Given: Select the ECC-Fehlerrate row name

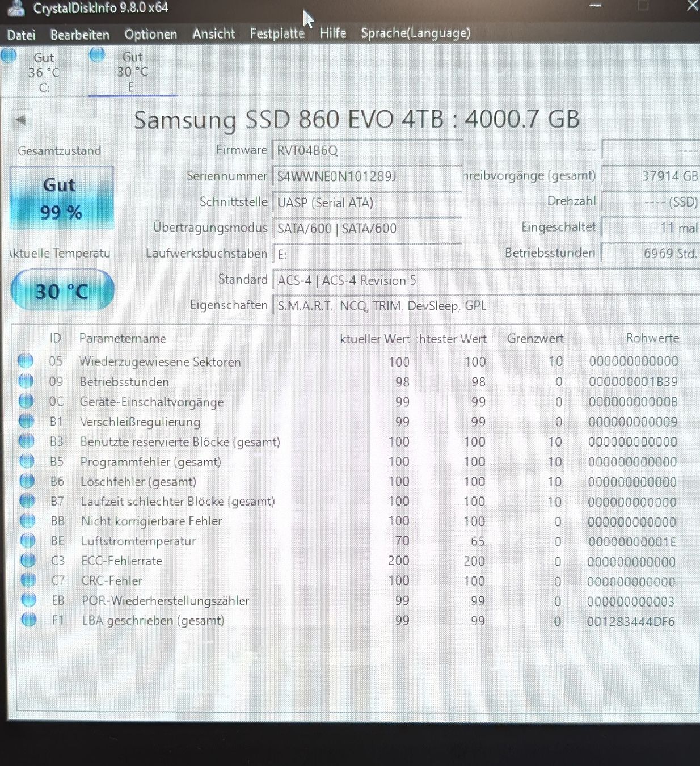Looking at the screenshot, I should point(122,561).
